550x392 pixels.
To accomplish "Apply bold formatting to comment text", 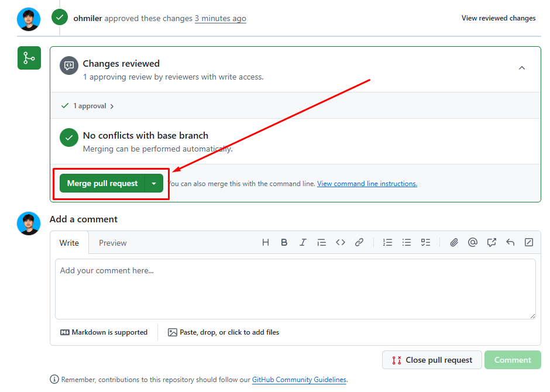I will [x=284, y=242].
